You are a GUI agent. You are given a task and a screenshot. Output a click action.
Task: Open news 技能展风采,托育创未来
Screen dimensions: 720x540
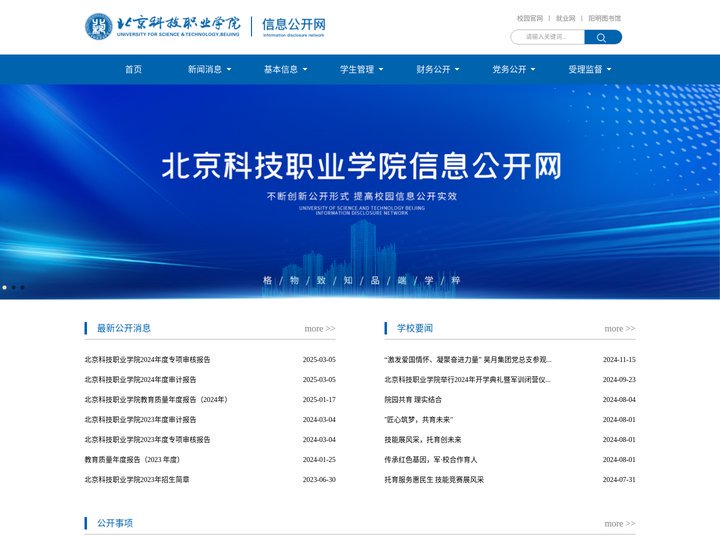[x=423, y=440]
